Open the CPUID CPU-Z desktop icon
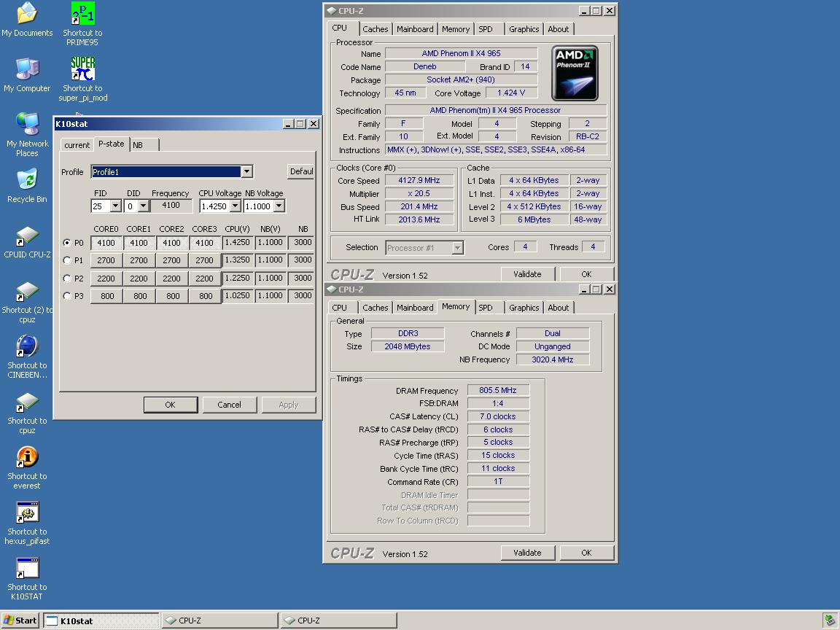The image size is (840, 630). (x=27, y=236)
